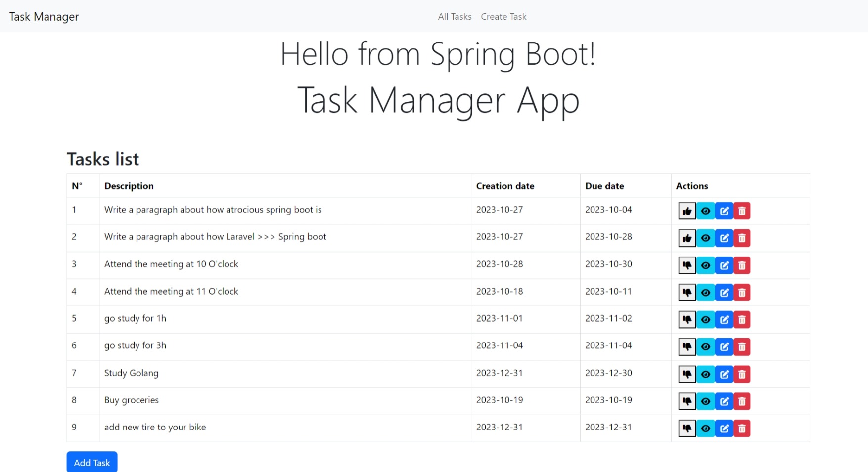The image size is (868, 472).
Task: Edit the add new tire task
Action: pos(724,429)
